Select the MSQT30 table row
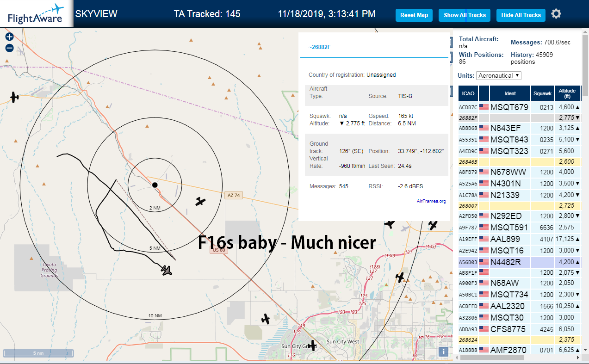Viewport: 589px width, 364px height. 519,317
